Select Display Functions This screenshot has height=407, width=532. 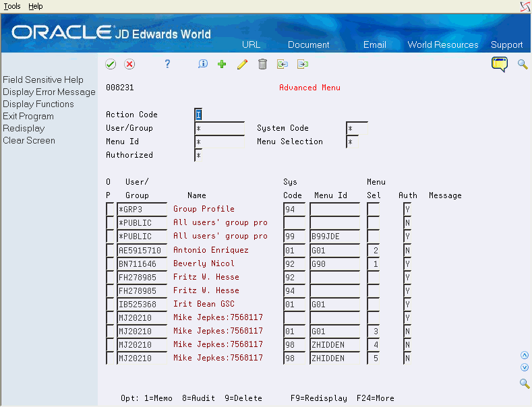tap(38, 104)
